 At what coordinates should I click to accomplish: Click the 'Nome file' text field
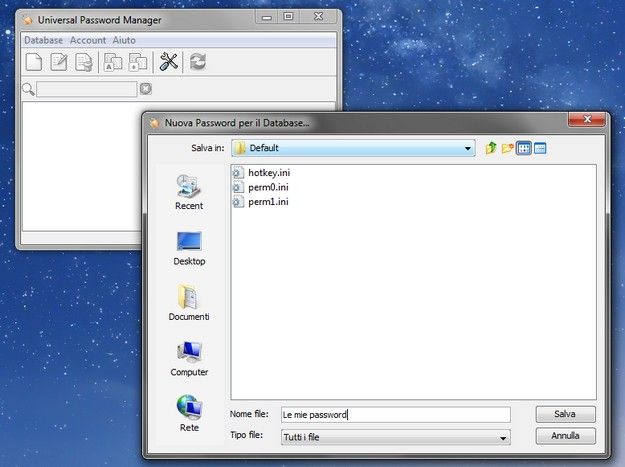click(395, 414)
